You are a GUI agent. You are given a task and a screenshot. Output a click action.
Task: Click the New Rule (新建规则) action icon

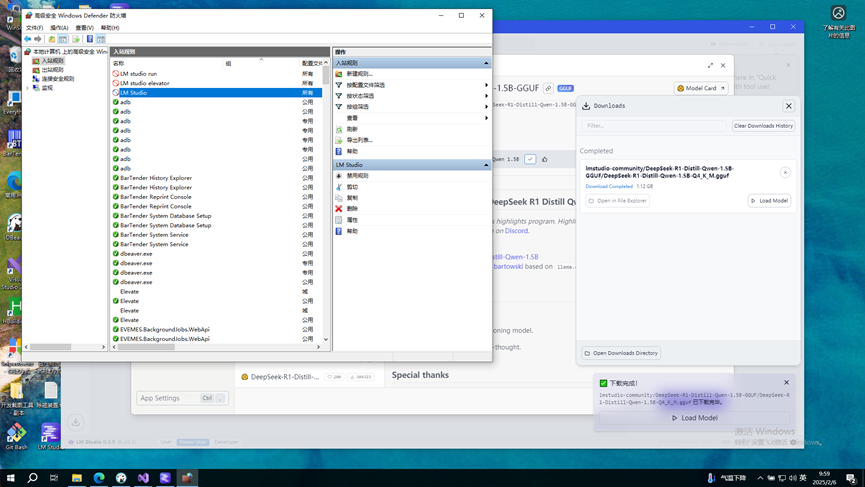point(339,74)
